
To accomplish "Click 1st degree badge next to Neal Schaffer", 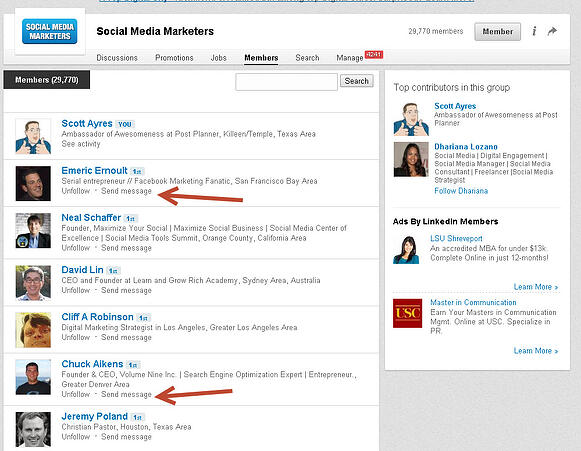I will pos(131,219).
